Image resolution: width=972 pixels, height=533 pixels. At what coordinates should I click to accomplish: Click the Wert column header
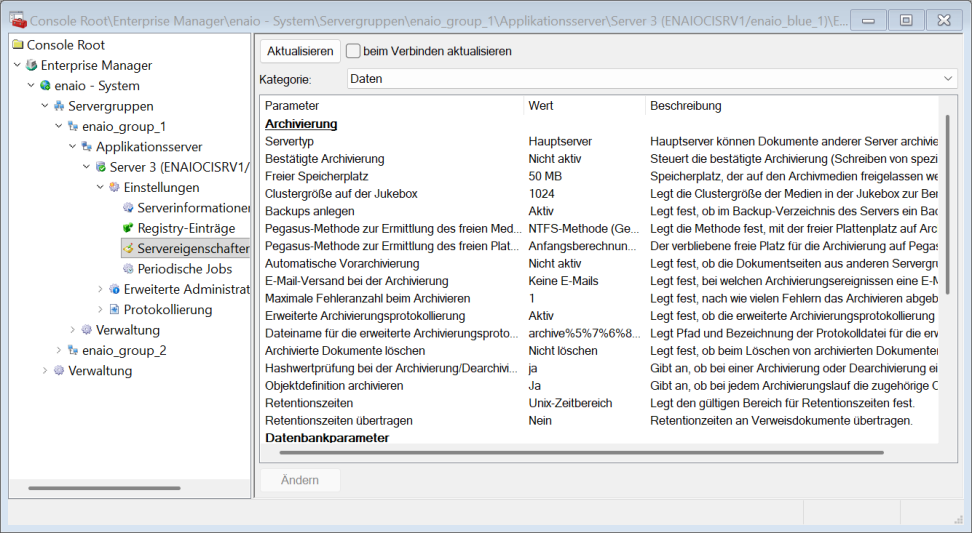541,106
